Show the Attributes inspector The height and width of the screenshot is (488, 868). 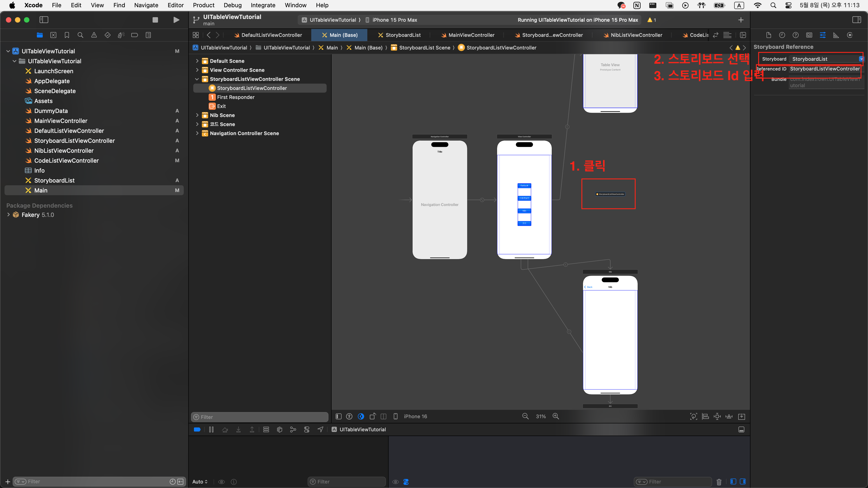[x=823, y=35]
